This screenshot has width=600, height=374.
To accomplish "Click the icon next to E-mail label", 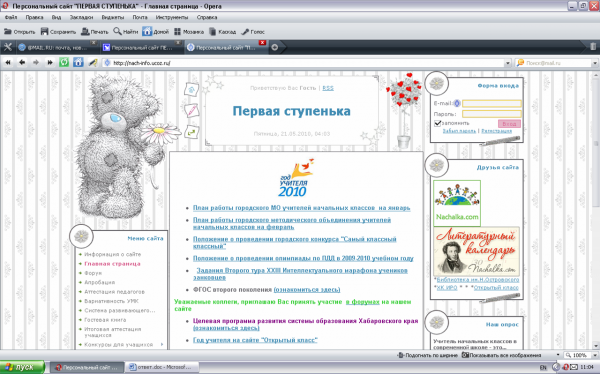I will coord(457,103).
